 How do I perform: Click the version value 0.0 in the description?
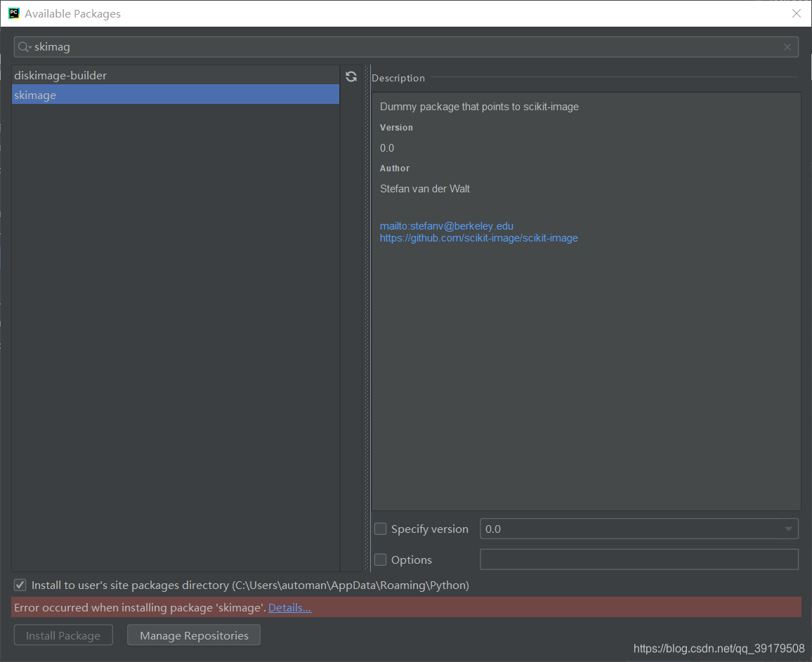387,148
